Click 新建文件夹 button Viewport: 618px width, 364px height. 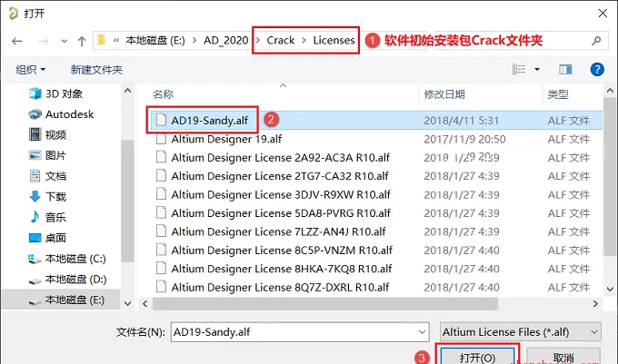(x=96, y=70)
